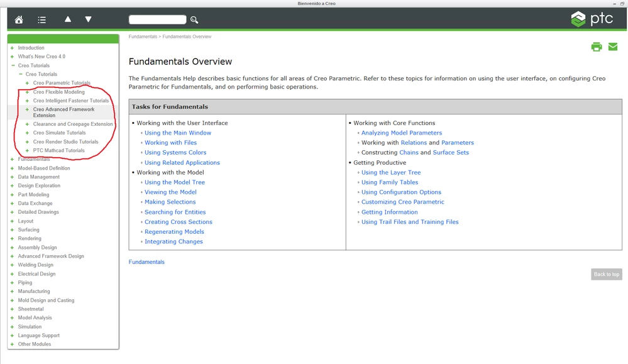Open Electrical Design tree item
The image size is (628, 364).
pyautogui.click(x=36, y=274)
